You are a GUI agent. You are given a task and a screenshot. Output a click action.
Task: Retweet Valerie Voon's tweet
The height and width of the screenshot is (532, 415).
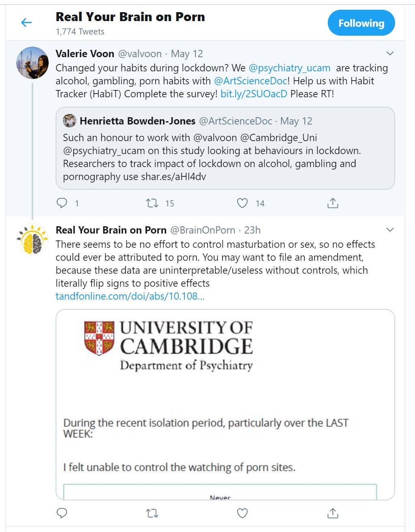point(152,203)
